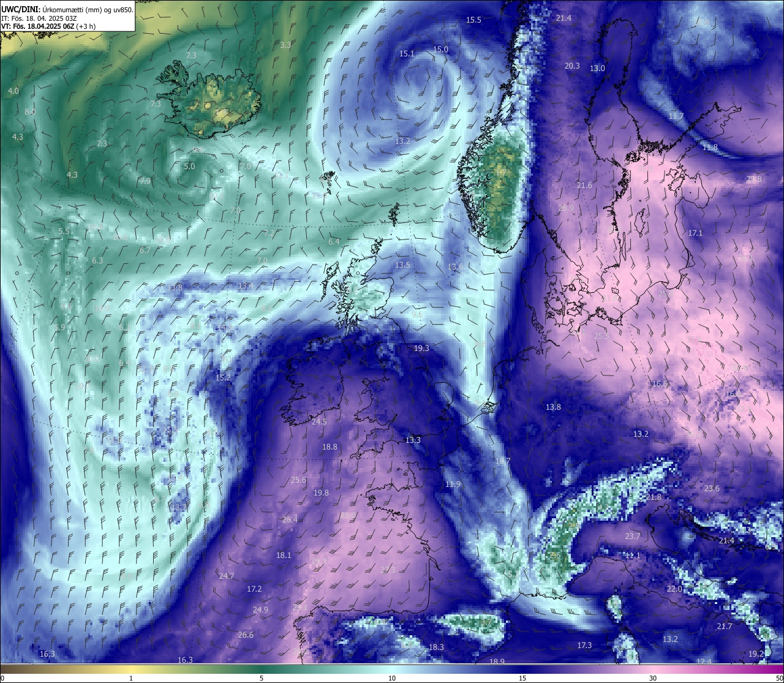784x683 pixels.
Task: Click the value 11.8 on the map
Action: pyautogui.click(x=709, y=148)
